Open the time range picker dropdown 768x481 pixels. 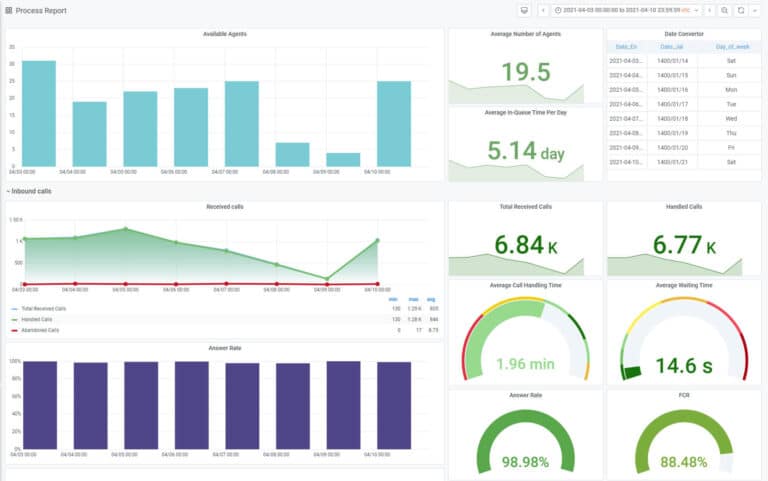(626, 10)
